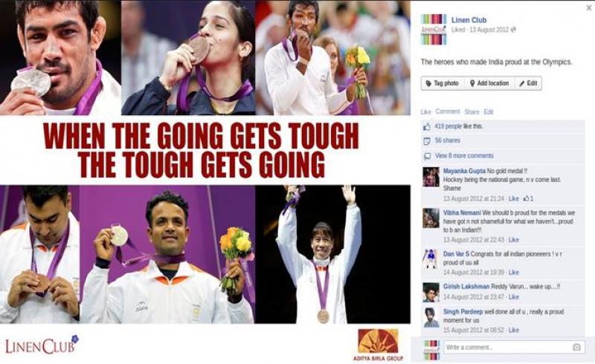Open Girish Lakshman's profile link
Viewport: 595px width, 364px height.
pyautogui.click(x=466, y=287)
